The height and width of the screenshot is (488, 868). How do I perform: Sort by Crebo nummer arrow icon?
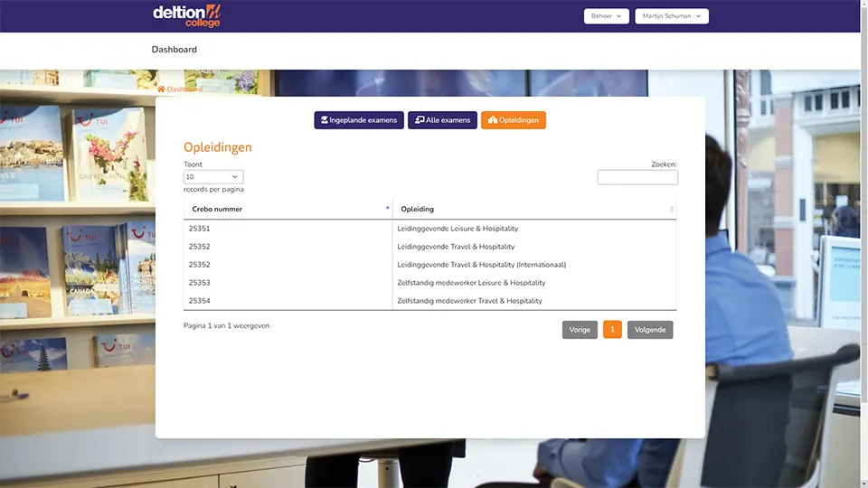coord(388,208)
